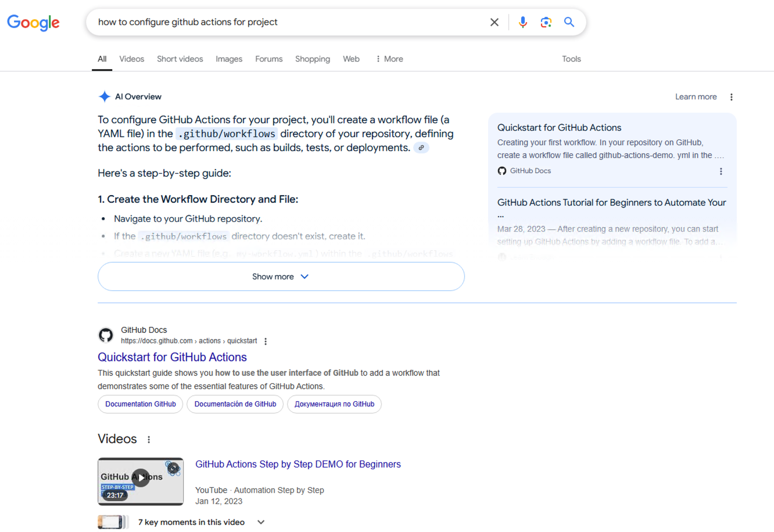The height and width of the screenshot is (532, 774).
Task: Open GitHub Actions Step by Step DEMO video link
Action: (298, 464)
